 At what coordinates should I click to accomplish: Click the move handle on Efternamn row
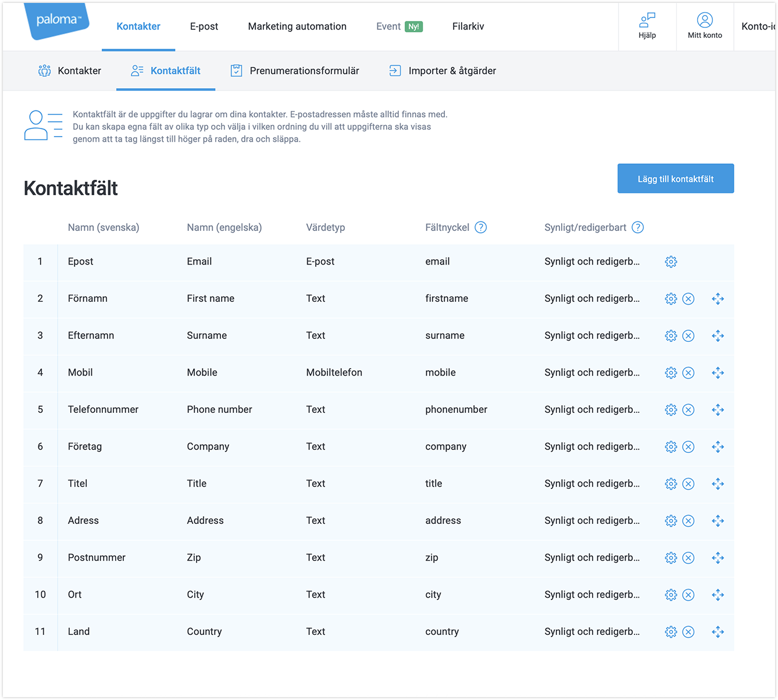(718, 336)
